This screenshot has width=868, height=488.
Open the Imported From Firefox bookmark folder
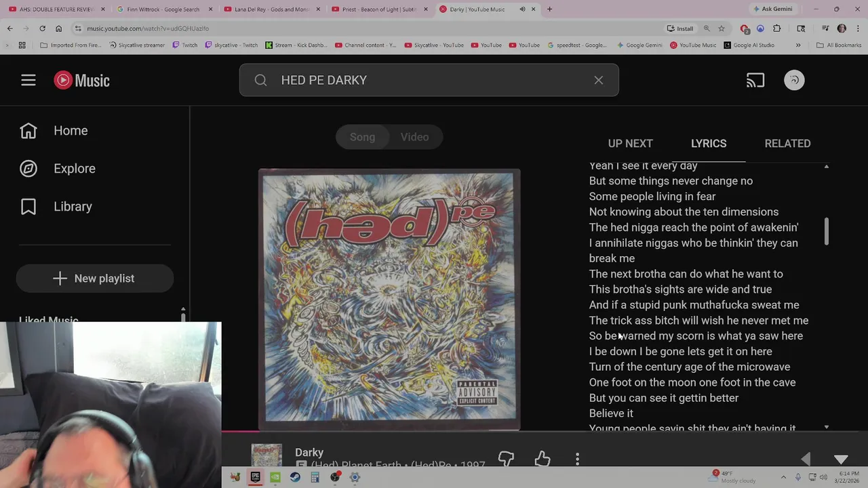[70, 45]
